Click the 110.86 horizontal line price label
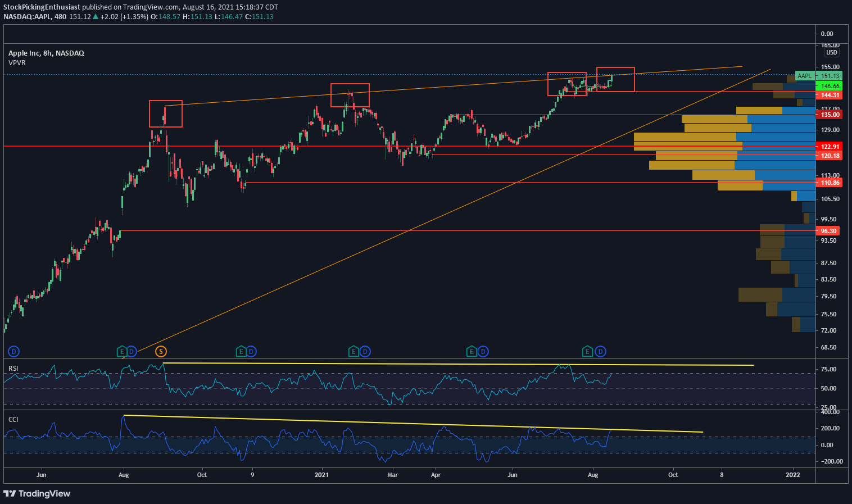Screen dimensions: 852x504 pos(830,183)
